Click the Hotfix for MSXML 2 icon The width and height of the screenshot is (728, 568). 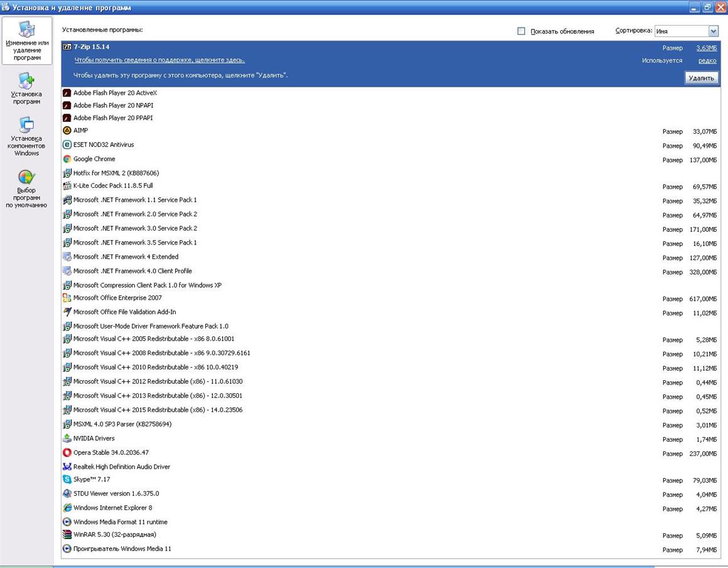pos(67,173)
